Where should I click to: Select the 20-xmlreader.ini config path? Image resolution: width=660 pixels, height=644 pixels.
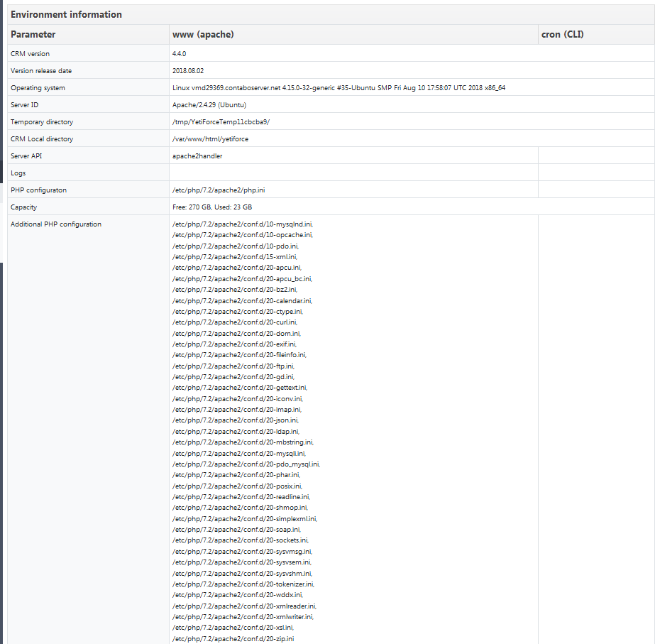point(245,606)
